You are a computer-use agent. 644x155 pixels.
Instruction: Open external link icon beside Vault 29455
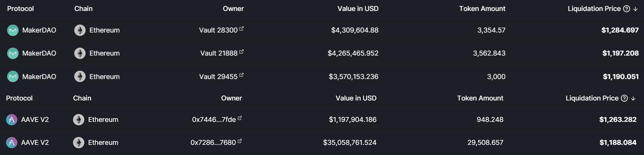tap(241, 75)
